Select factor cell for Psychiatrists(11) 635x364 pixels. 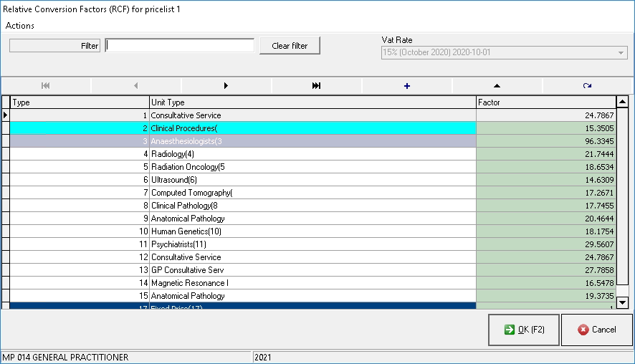[545, 244]
